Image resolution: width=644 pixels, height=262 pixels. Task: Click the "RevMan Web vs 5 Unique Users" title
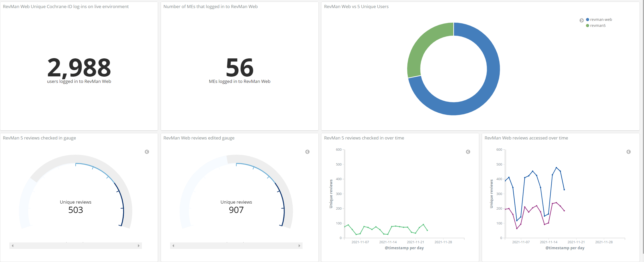[356, 7]
